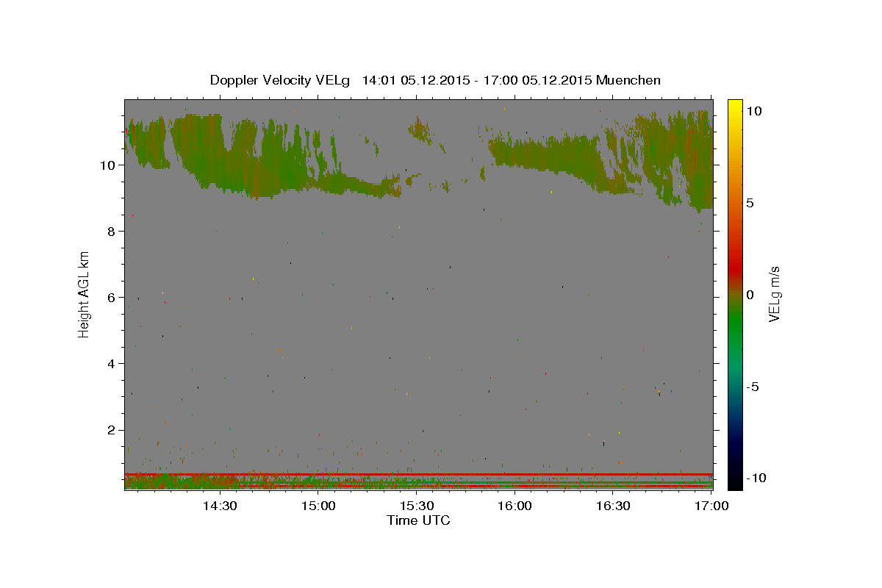Click the height axis label 4

pyautogui.click(x=112, y=363)
